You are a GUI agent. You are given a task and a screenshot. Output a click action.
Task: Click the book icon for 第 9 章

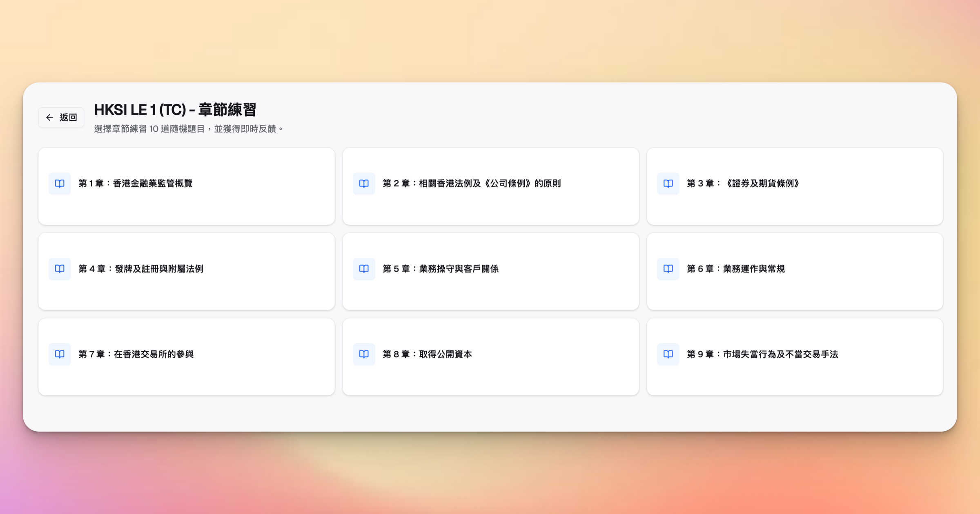click(668, 354)
